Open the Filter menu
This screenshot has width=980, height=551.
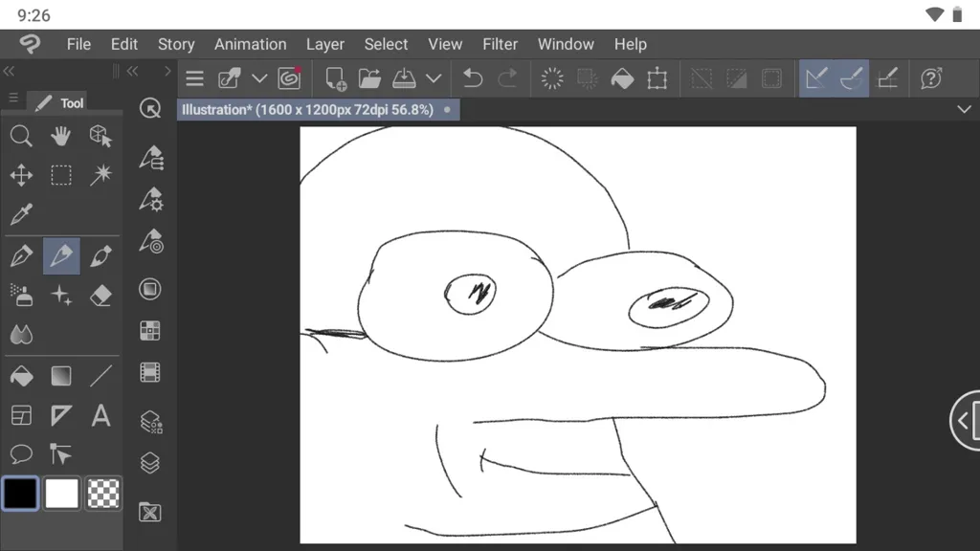(x=500, y=44)
